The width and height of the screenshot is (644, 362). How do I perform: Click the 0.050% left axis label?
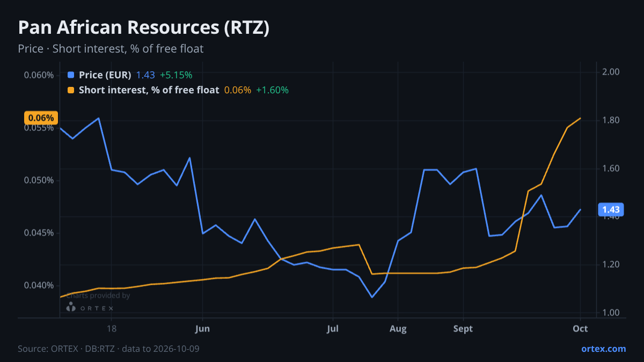[39, 180]
